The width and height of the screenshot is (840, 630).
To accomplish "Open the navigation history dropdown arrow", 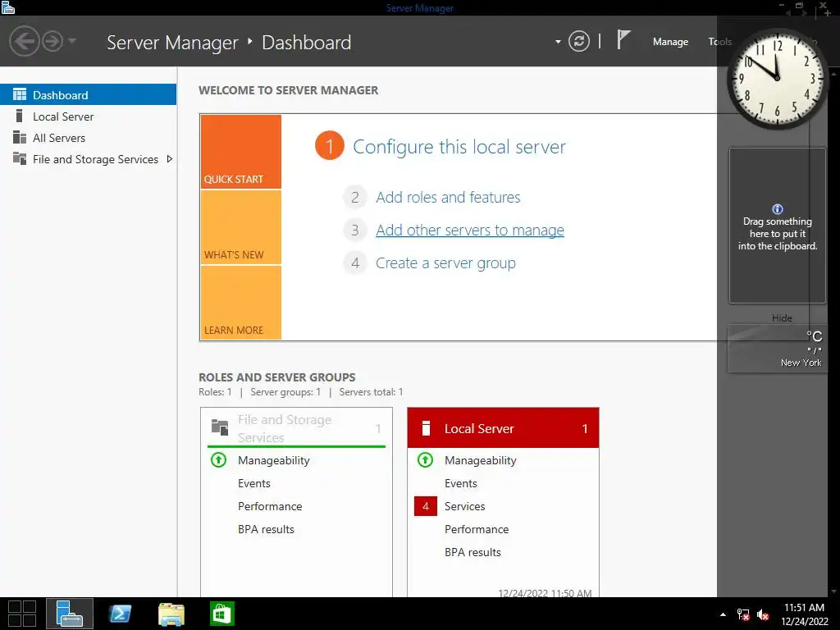I will click(72, 41).
